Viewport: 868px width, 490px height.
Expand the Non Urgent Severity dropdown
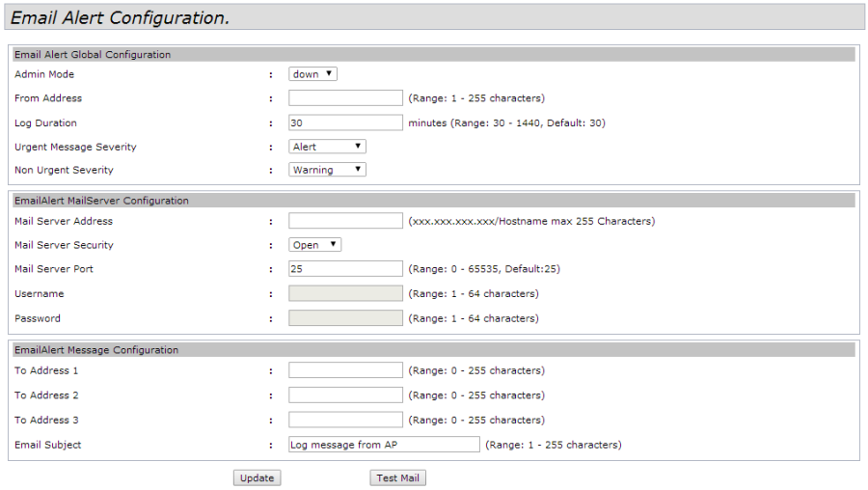[x=327, y=170]
